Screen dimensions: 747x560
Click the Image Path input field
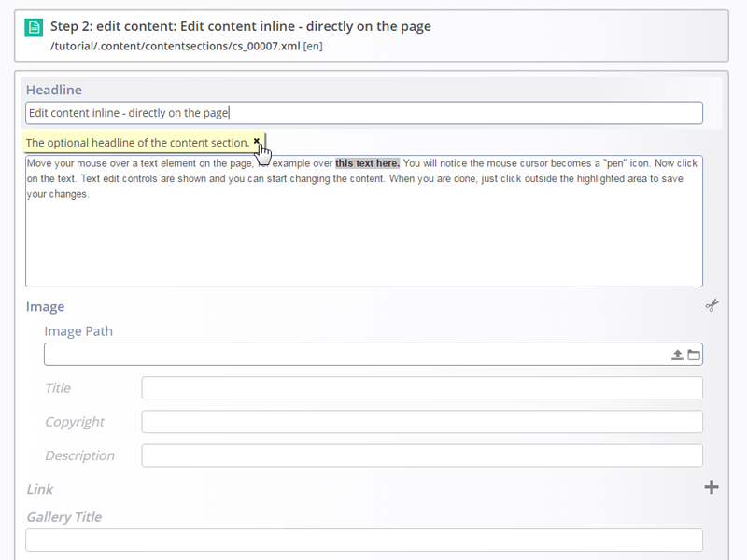(x=357, y=355)
